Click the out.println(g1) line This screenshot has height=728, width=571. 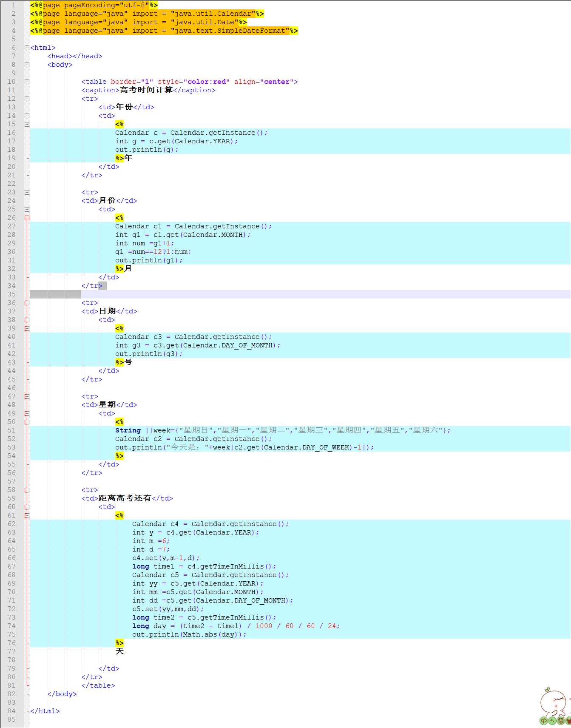(149, 260)
